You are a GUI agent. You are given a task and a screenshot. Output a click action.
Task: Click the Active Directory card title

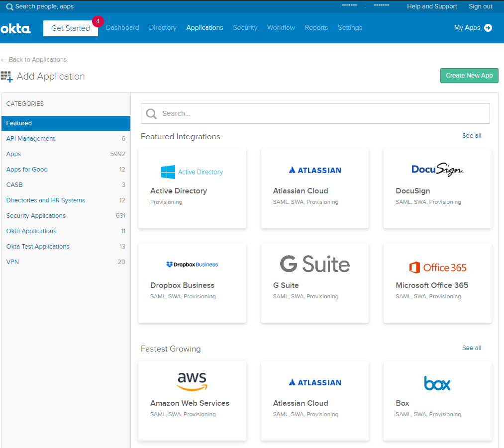(x=179, y=191)
